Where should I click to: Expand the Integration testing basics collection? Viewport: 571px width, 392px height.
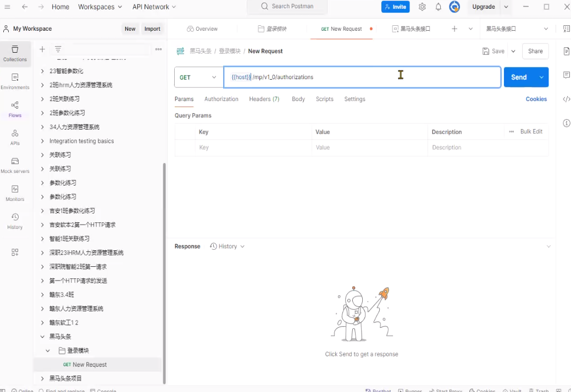[42, 141]
